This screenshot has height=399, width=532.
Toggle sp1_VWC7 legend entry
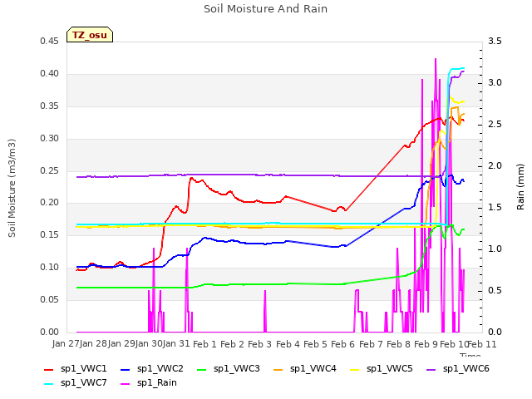[x=76, y=382]
